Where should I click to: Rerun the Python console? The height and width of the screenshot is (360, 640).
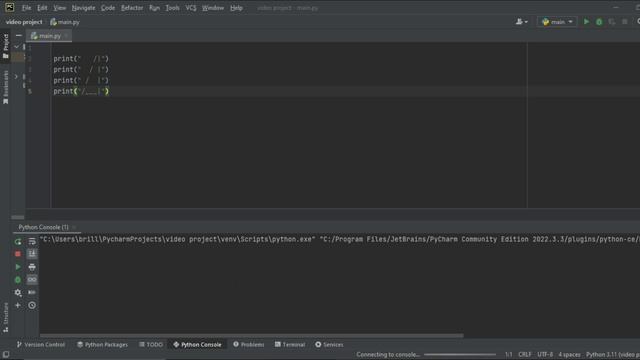tap(18, 242)
